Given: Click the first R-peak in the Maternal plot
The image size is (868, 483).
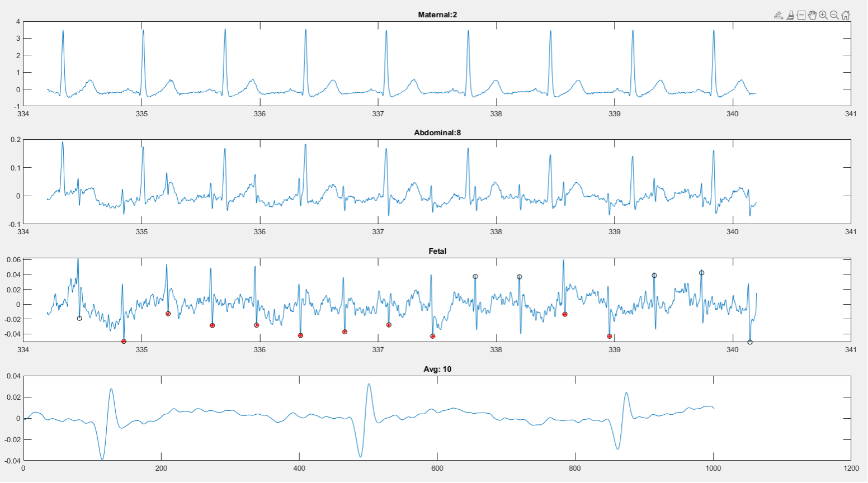Looking at the screenshot, I should (63, 31).
